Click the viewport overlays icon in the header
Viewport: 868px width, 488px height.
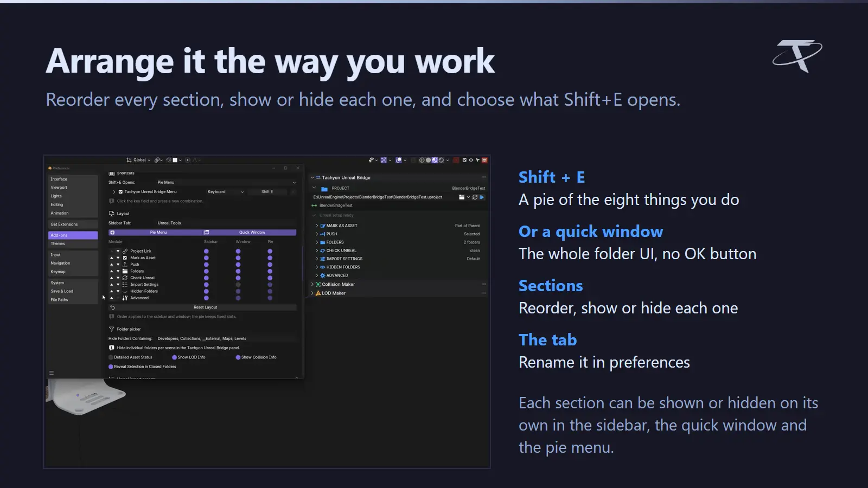coord(399,160)
